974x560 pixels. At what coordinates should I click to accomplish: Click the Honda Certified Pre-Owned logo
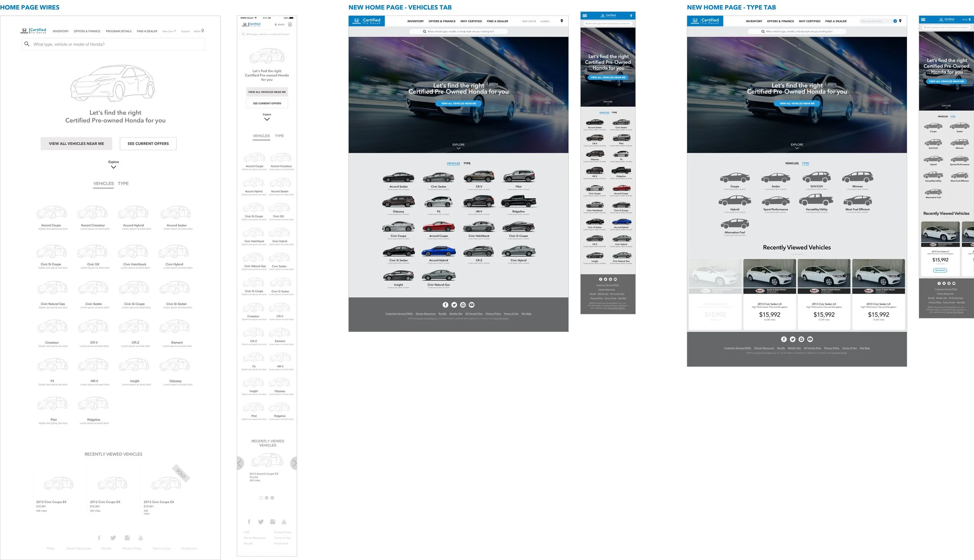pyautogui.click(x=34, y=31)
